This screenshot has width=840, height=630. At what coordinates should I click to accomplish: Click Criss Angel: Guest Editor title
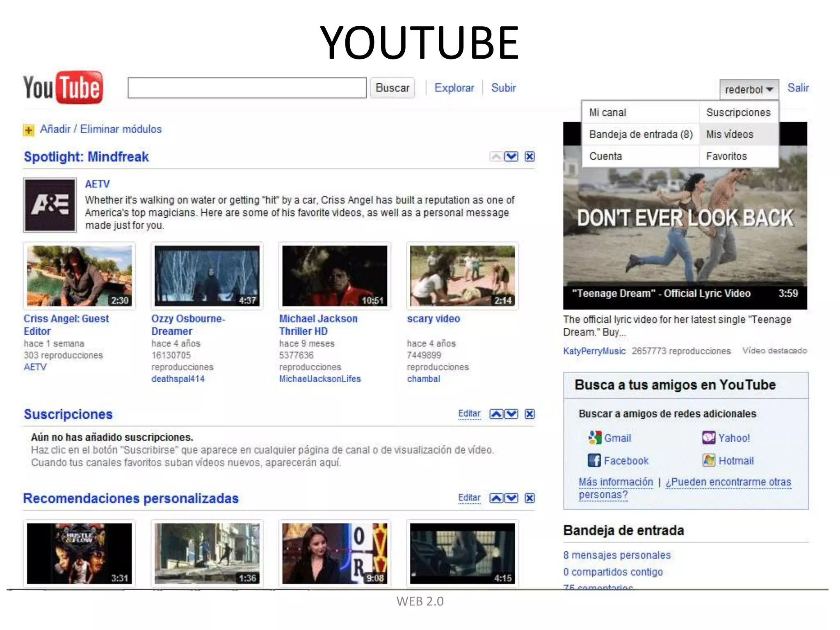click(66, 325)
